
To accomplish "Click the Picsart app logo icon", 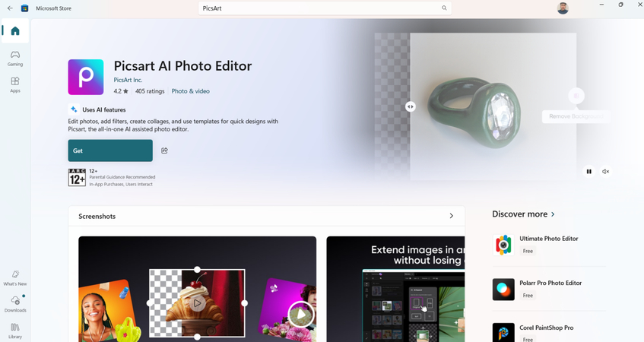I will coord(86,77).
